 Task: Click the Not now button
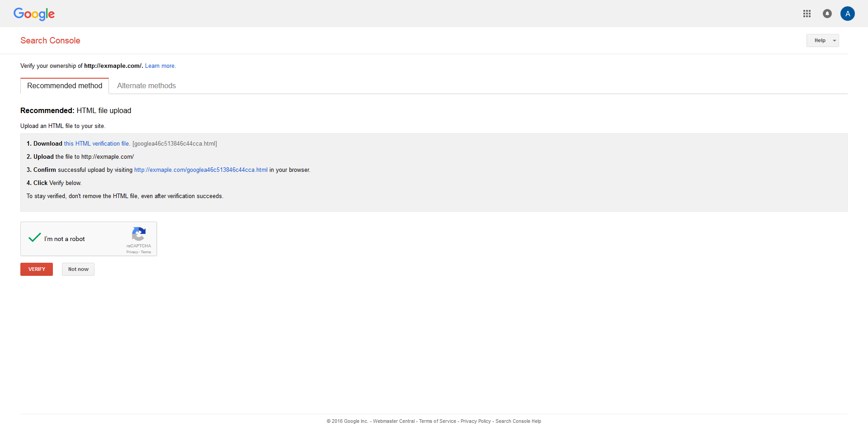[x=78, y=269]
